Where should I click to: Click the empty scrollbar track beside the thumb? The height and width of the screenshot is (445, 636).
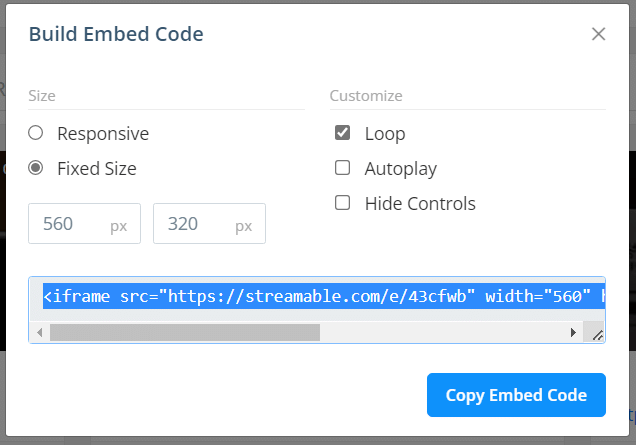click(441, 333)
